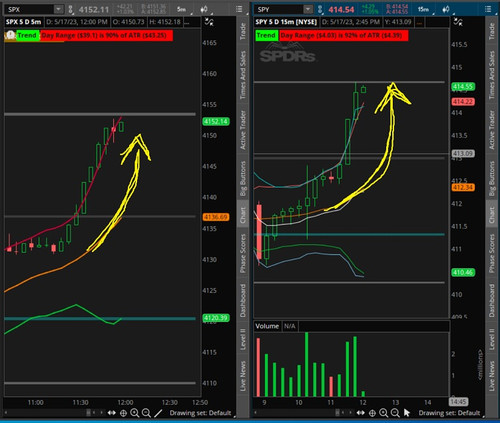The height and width of the screenshot is (423, 500).
Task: Click scroll left arrow under SPX chart
Action: point(6,413)
